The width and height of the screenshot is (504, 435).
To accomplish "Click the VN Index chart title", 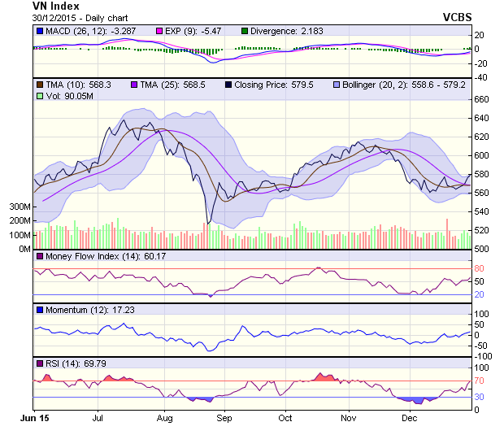I will [x=56, y=6].
